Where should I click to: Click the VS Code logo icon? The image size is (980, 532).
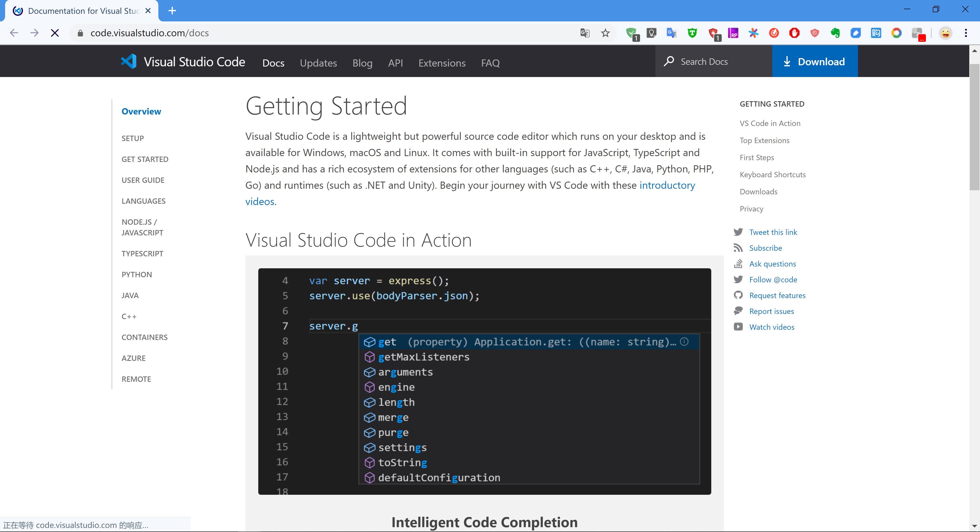tap(129, 62)
